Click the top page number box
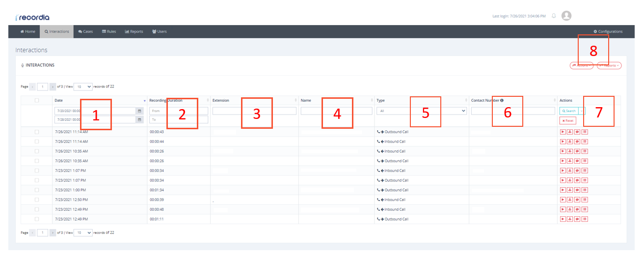 pyautogui.click(x=43, y=86)
